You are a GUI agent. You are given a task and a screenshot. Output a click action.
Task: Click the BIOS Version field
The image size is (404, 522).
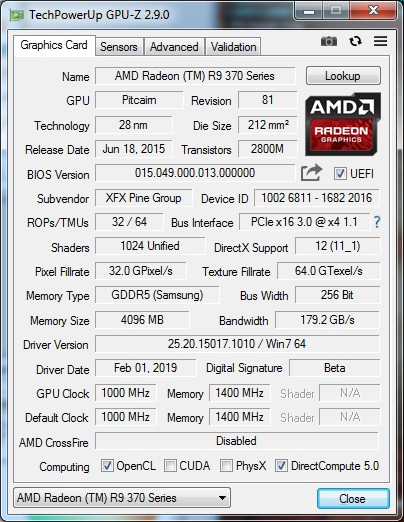pyautogui.click(x=195, y=173)
